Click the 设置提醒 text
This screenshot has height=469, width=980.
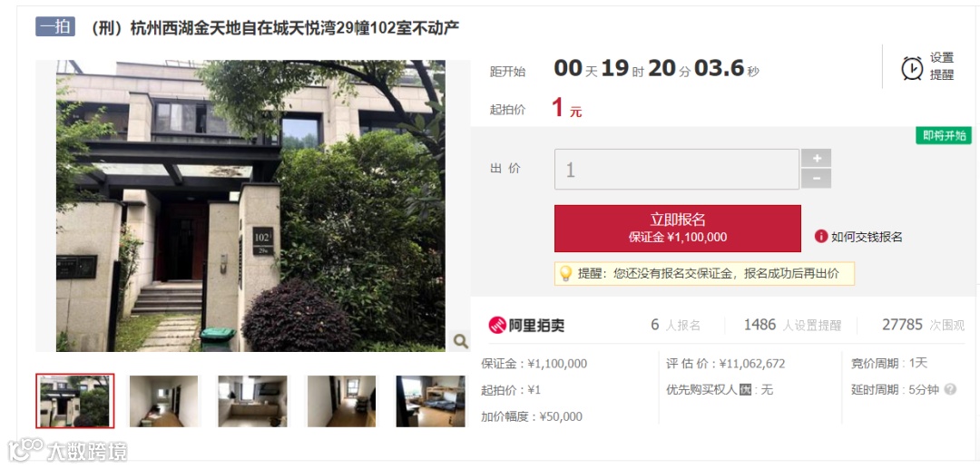(942, 67)
